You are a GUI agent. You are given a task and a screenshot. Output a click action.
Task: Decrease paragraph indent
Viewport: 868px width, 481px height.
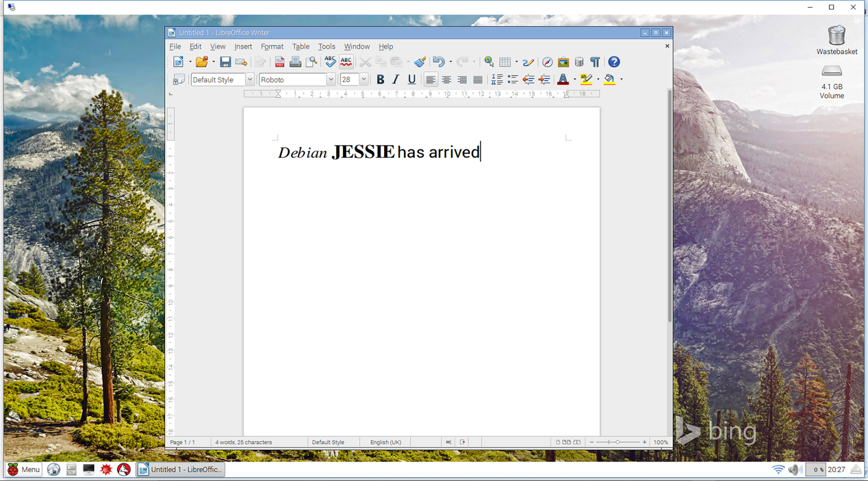coord(528,79)
